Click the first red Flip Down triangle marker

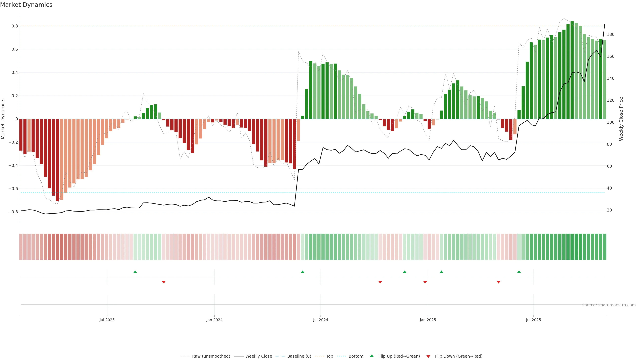pos(164,282)
